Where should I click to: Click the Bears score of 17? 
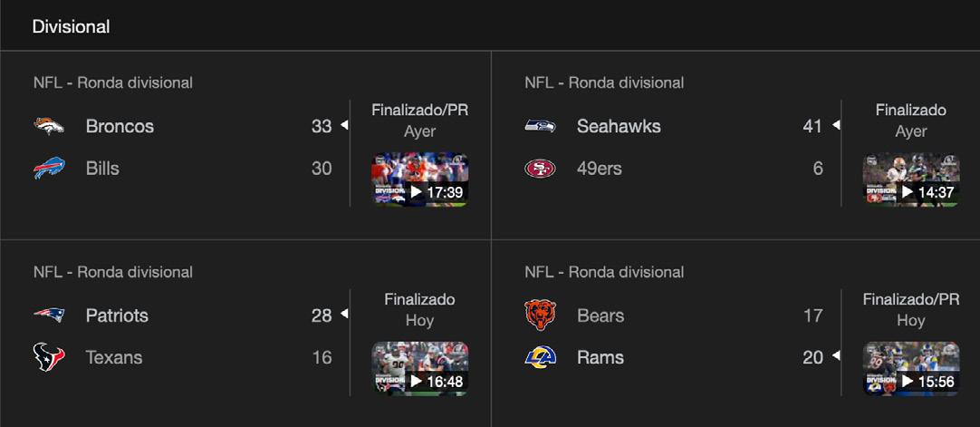tap(812, 315)
